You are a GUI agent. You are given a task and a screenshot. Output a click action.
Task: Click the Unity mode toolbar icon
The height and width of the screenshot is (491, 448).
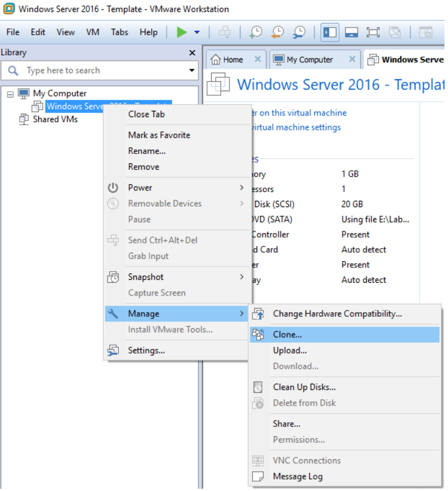click(x=395, y=32)
